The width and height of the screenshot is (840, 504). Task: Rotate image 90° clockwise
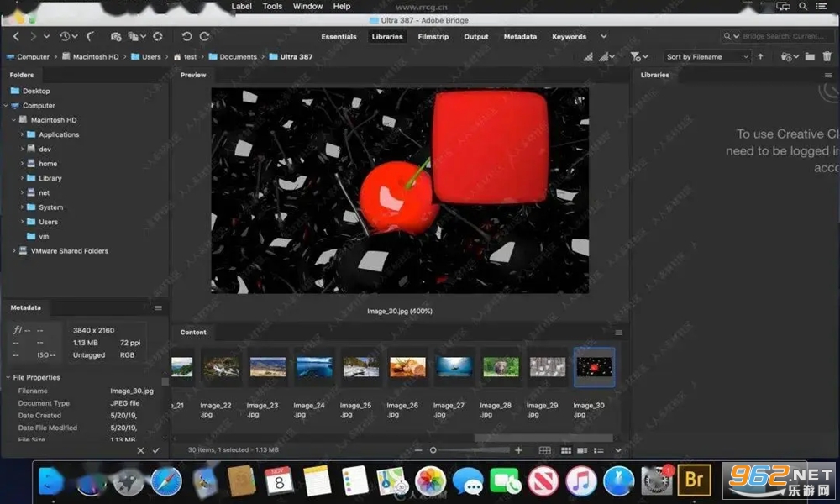coord(205,36)
